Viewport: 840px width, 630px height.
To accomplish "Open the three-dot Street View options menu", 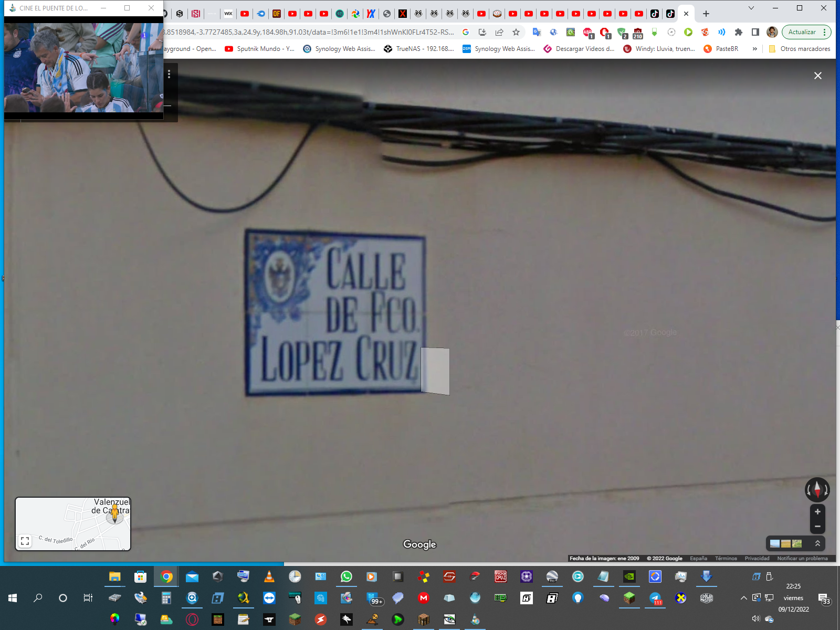I will (x=169, y=74).
